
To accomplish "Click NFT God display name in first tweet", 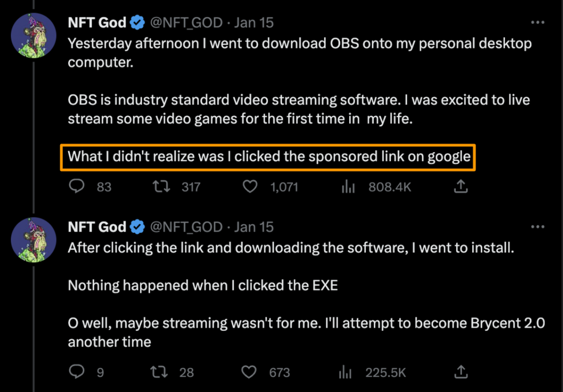I will (x=97, y=23).
